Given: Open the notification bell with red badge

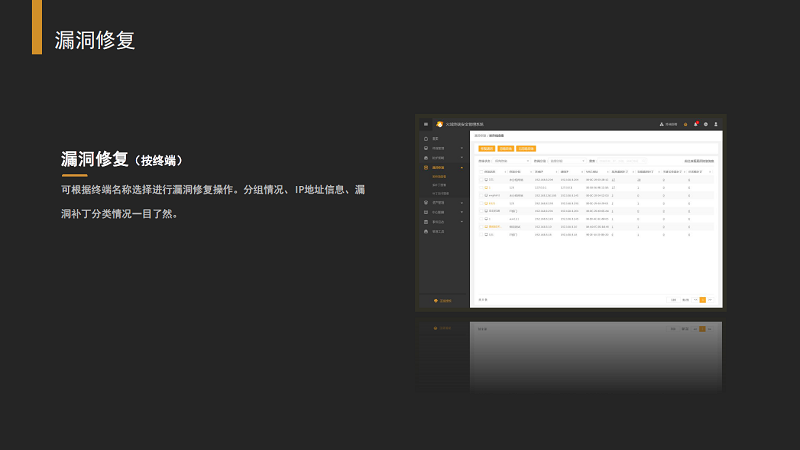Looking at the screenshot, I should click(695, 124).
